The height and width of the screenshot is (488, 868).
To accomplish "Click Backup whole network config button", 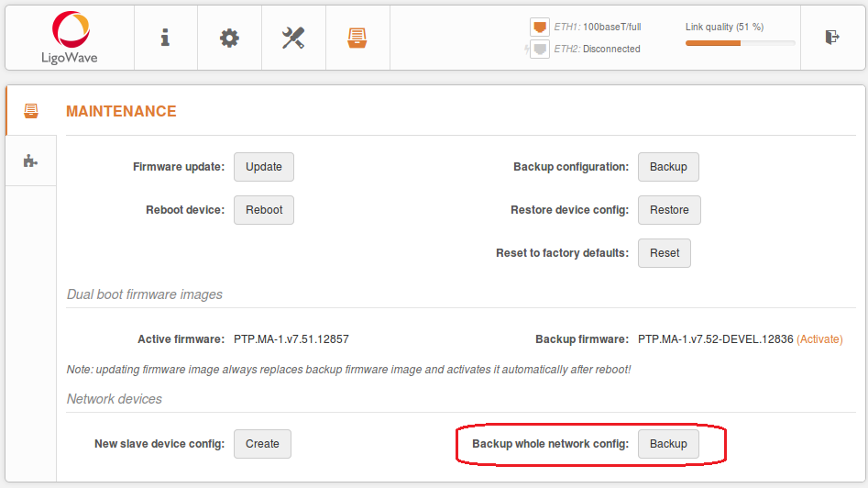I will pos(668,444).
